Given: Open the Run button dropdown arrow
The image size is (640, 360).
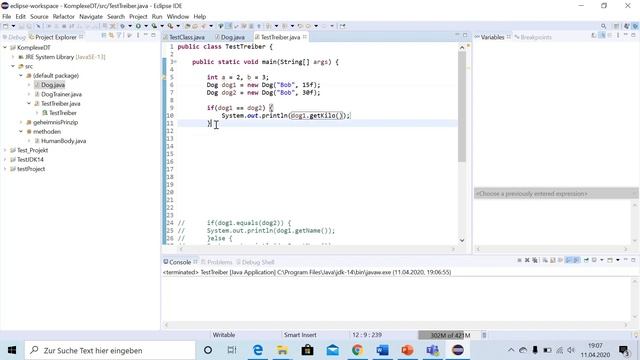Looking at the screenshot, I should (146, 26).
